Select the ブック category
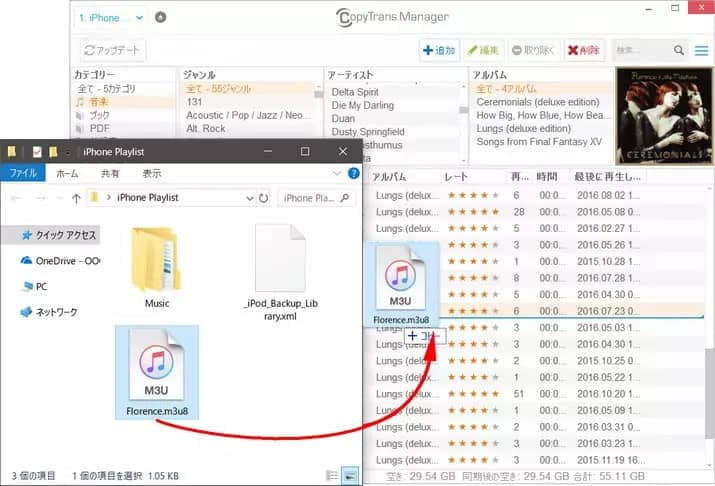The height and width of the screenshot is (486, 715). (x=99, y=115)
